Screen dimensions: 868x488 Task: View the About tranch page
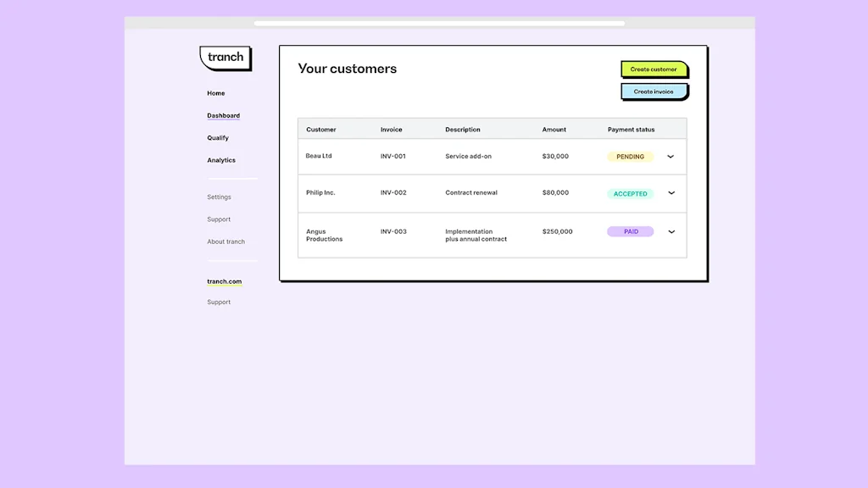[x=225, y=241]
